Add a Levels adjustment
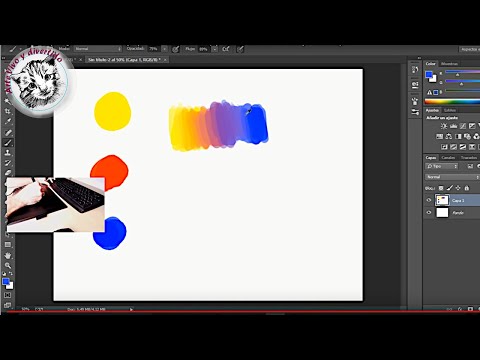 click(x=453, y=126)
